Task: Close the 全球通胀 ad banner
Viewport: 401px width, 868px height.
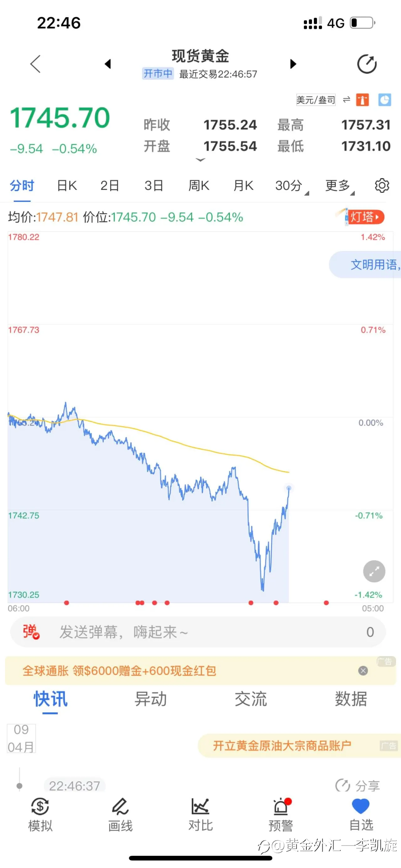Action: click(x=363, y=671)
